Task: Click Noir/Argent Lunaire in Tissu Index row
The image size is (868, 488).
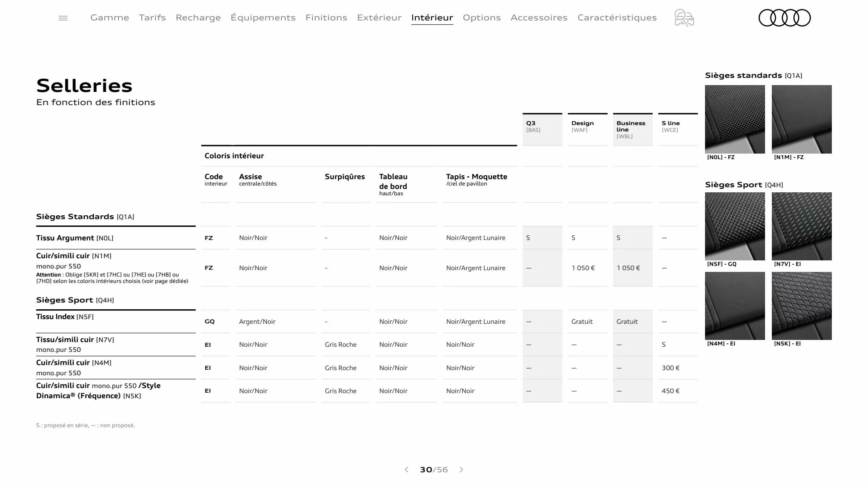Action: [x=476, y=322]
